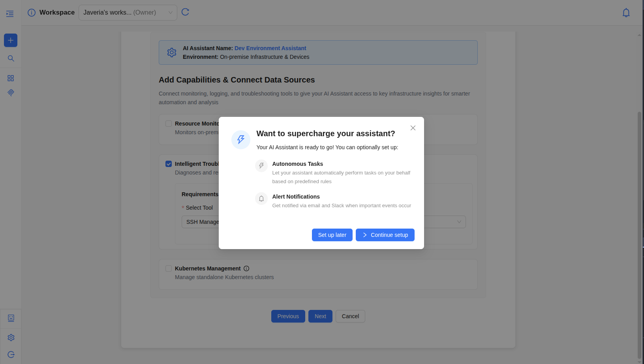Click the Set up later button
Screen dimensions: 644x364
332,235
